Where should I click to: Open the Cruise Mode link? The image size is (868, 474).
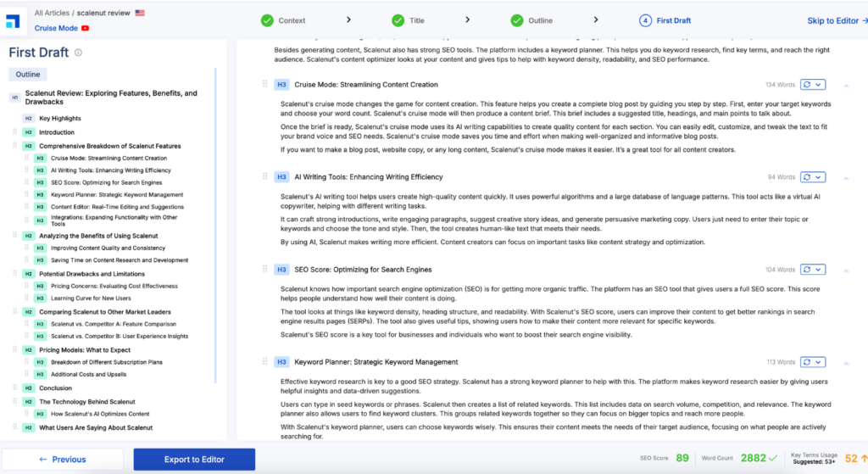point(56,28)
